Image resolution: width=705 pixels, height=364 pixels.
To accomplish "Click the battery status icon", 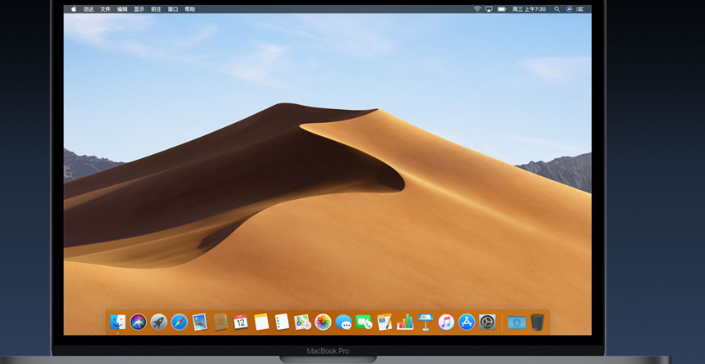I will (502, 9).
